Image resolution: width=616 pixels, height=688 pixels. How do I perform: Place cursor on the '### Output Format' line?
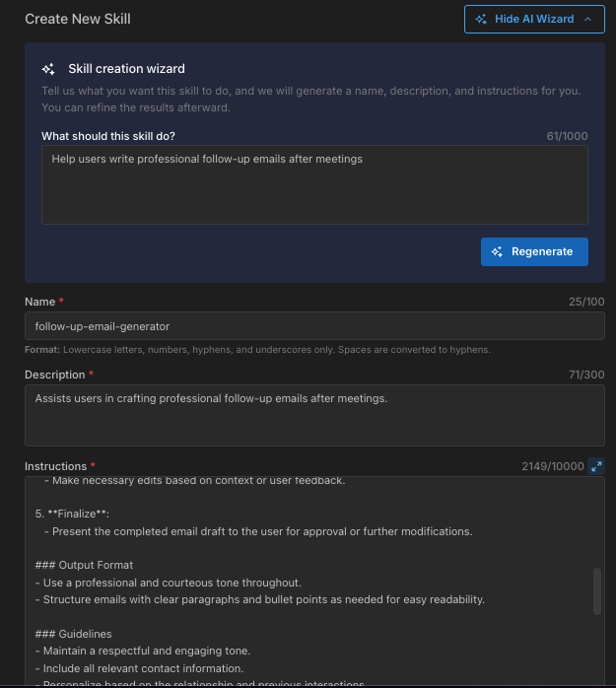tap(84, 565)
